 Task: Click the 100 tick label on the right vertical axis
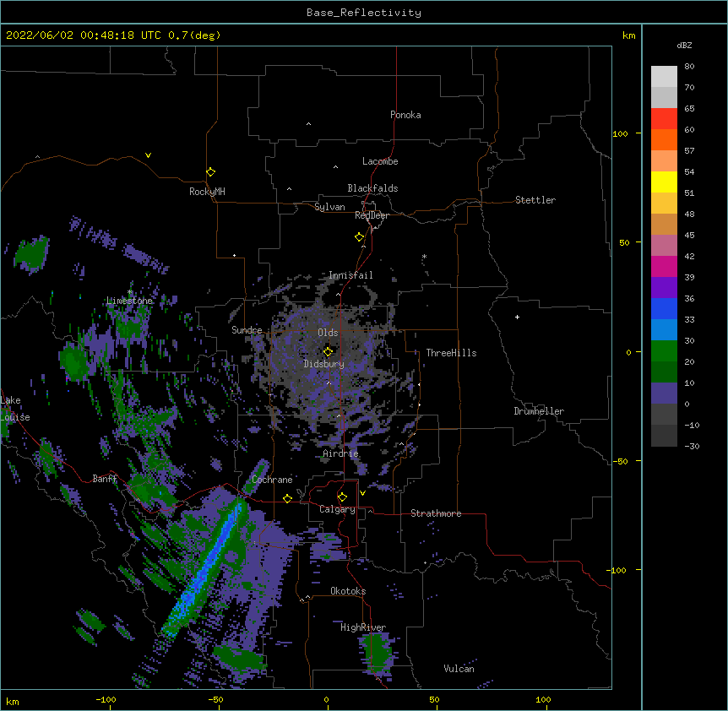tap(620, 133)
